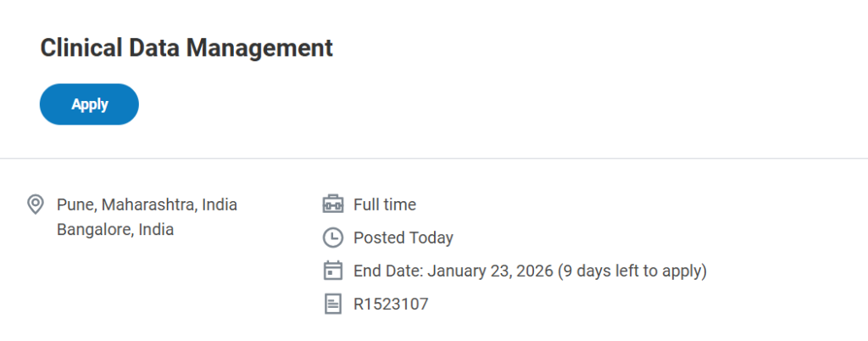This screenshot has width=868, height=341.
Task: Click the 9 days left to apply note
Action: click(632, 271)
